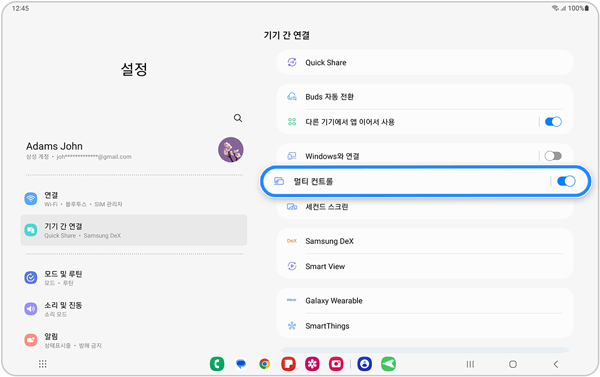The height and width of the screenshot is (377, 600).
Task: Open the app drawer grid icon
Action: click(x=43, y=364)
